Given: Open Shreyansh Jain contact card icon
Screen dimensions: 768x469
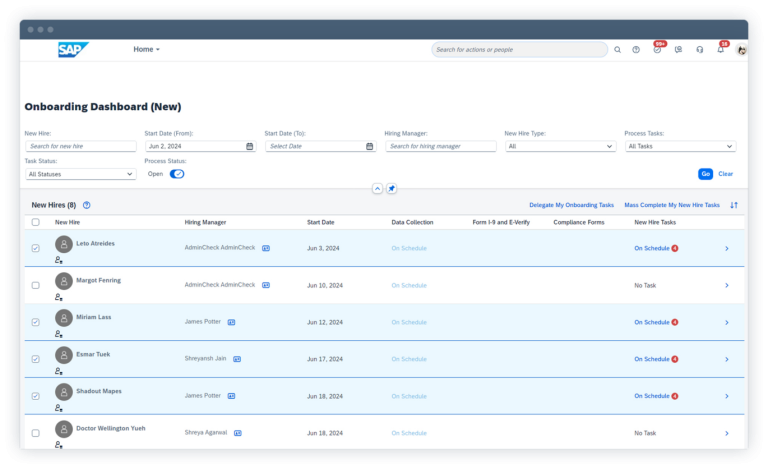Looking at the screenshot, I should pos(237,359).
